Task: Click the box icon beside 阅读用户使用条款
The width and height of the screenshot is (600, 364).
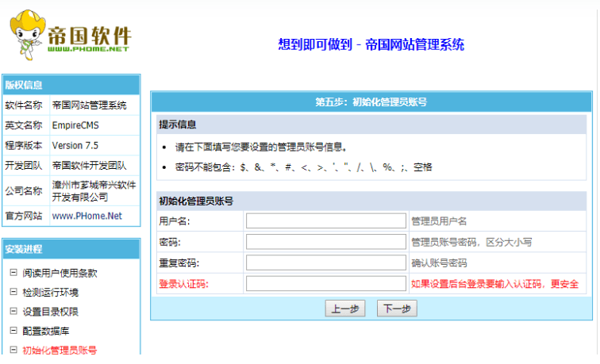Action: tap(13, 273)
